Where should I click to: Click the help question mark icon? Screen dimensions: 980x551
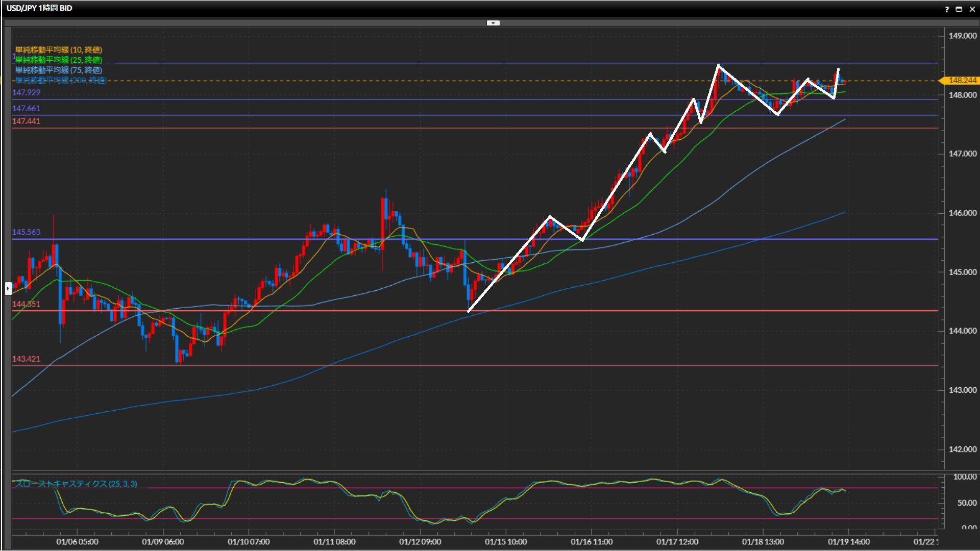[x=947, y=9]
